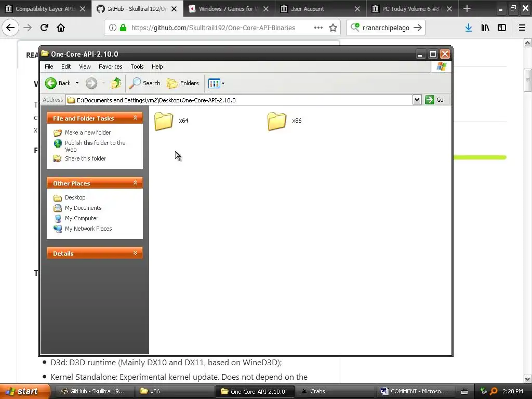Open the File menu

49,66
